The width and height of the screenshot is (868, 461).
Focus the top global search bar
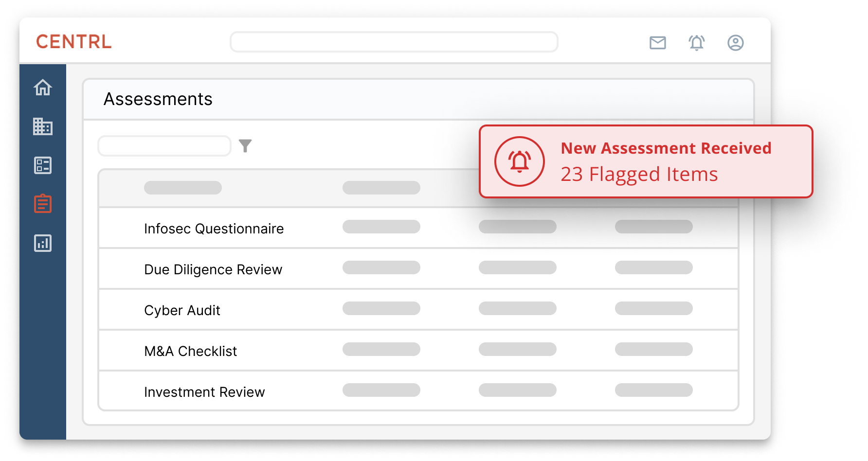click(x=394, y=42)
